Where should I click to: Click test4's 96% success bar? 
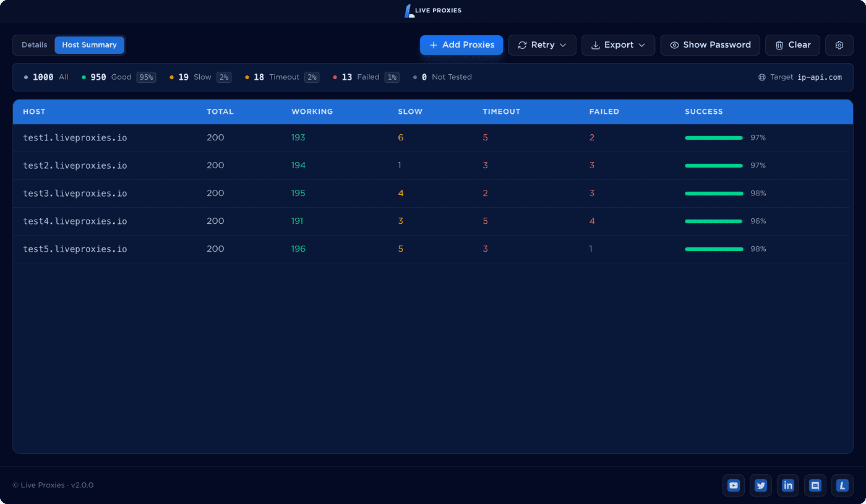pos(714,221)
